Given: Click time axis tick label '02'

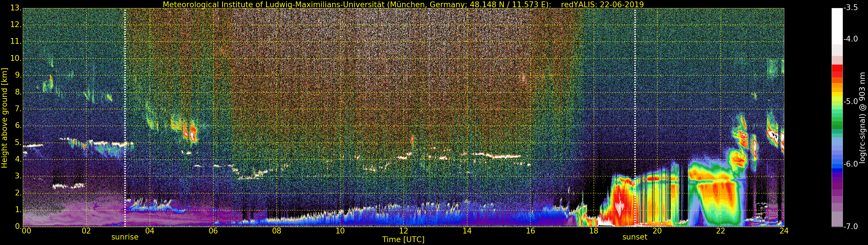Looking at the screenshot, I should (x=86, y=231).
